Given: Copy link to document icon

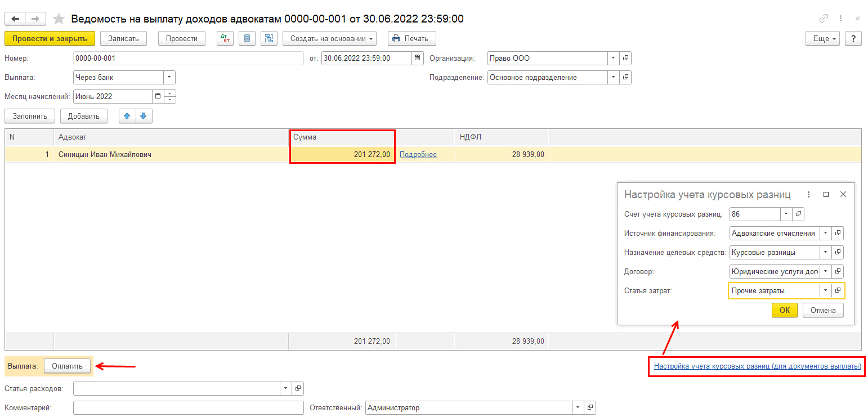Looking at the screenshot, I should [x=824, y=19].
